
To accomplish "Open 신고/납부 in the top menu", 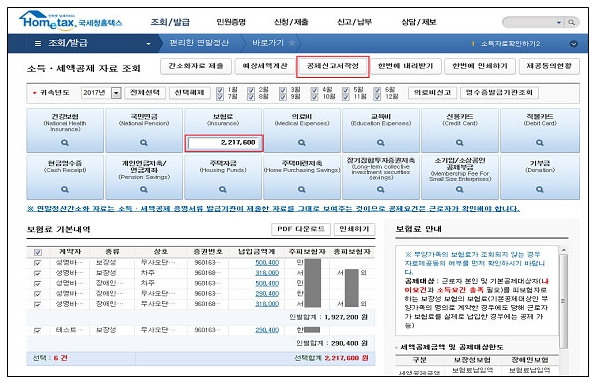I will [x=354, y=22].
